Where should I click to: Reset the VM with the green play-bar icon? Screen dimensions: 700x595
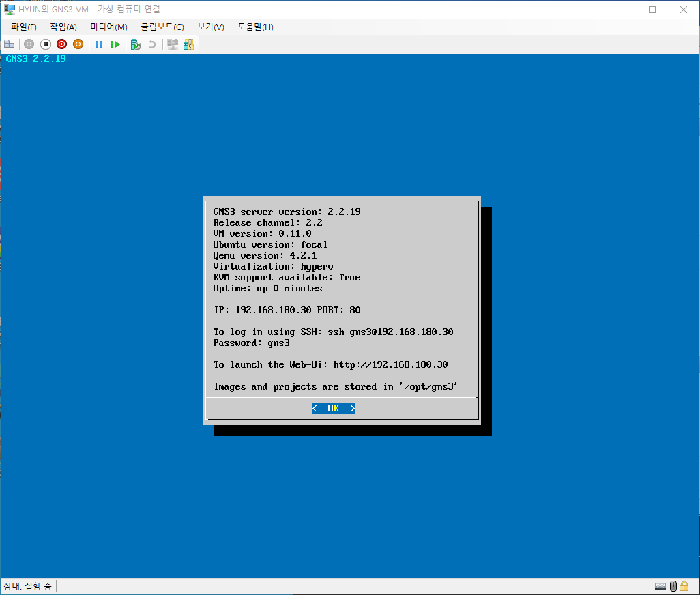(115, 44)
